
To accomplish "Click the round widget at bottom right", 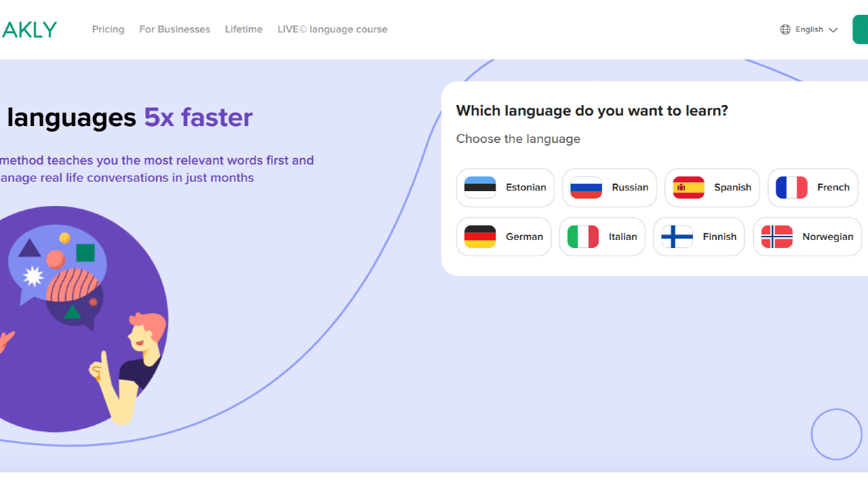I will pos(836,434).
